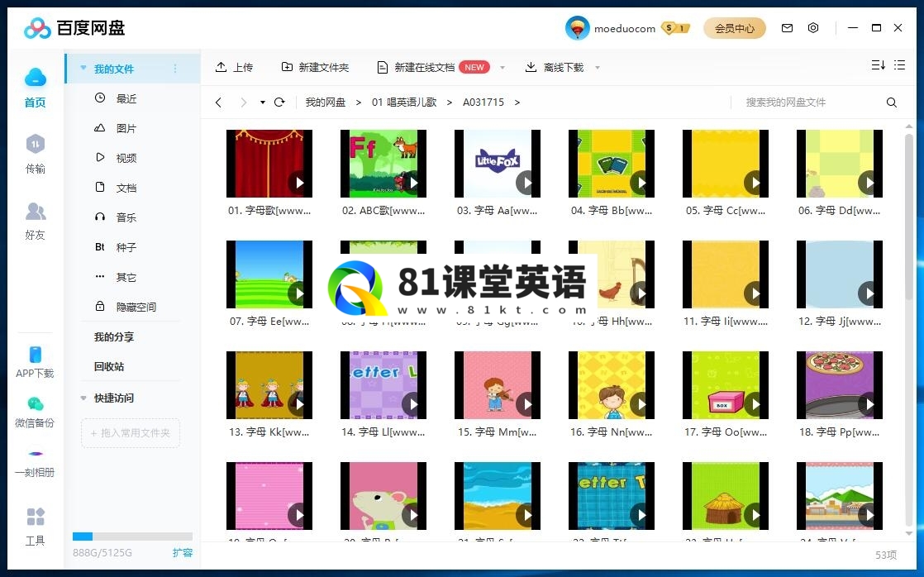
Task: Click the scrollbar down arrow
Action: pyautogui.click(x=908, y=534)
